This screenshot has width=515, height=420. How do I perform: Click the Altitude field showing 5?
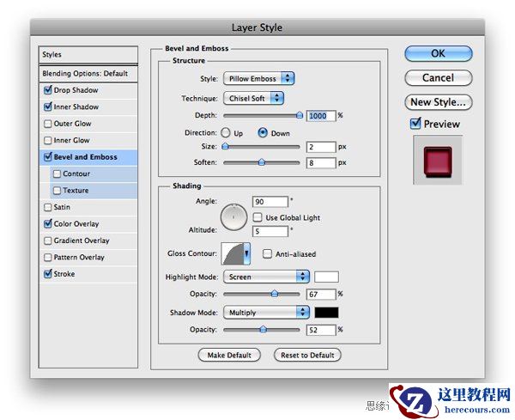pos(270,231)
